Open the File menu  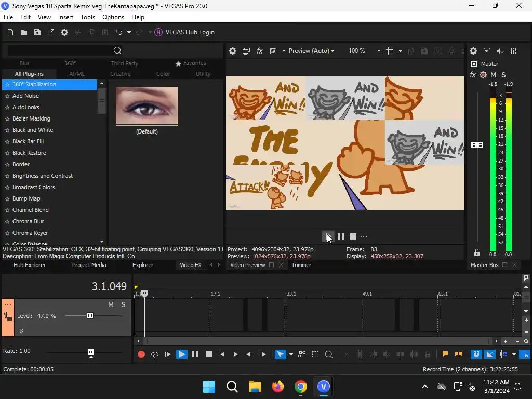point(8,17)
